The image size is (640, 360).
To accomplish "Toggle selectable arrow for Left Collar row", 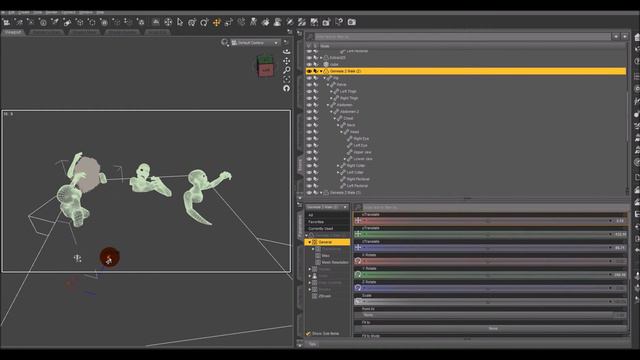I will [316, 172].
